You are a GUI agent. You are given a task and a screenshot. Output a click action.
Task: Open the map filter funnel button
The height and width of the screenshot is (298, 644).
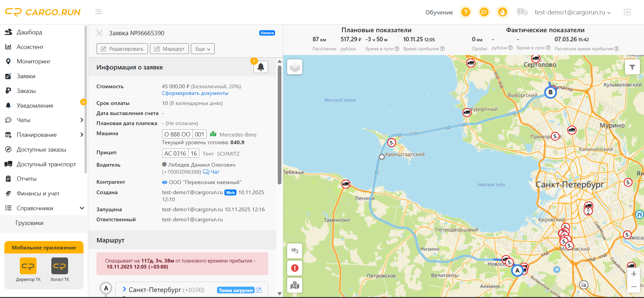tap(632, 67)
